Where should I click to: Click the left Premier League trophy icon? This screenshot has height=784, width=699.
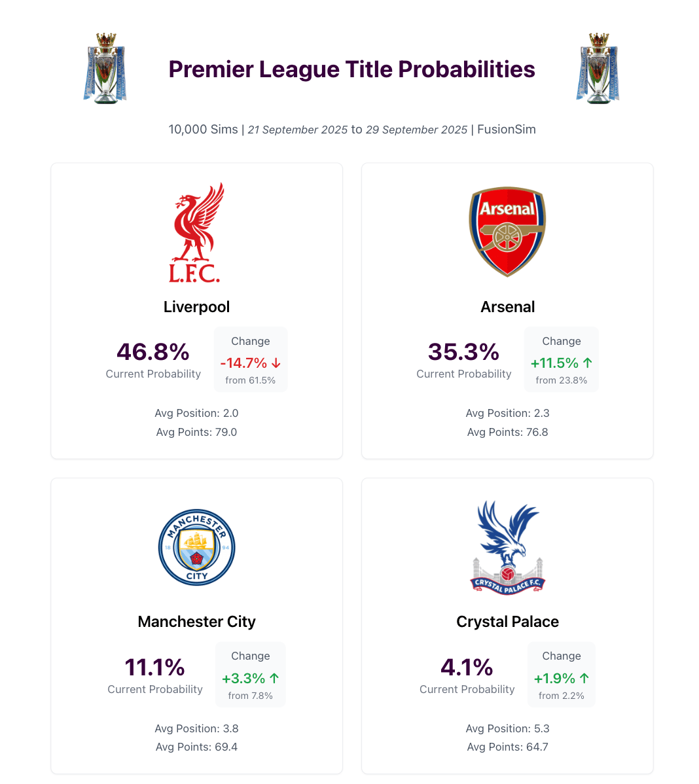pos(105,68)
